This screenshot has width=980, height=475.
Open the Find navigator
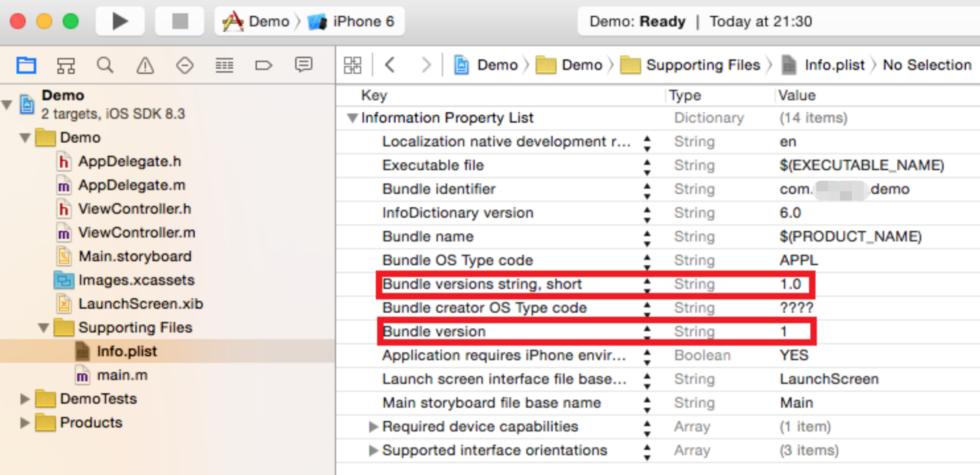coord(105,65)
